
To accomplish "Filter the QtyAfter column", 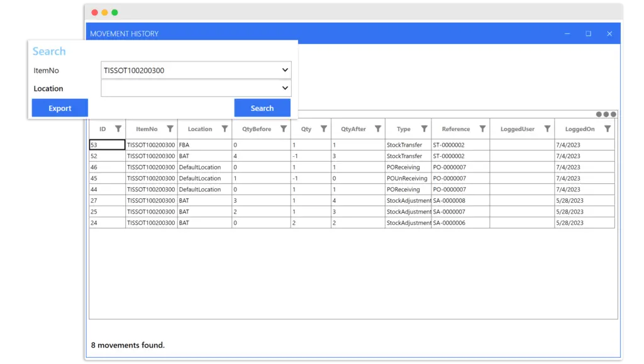I will tap(378, 128).
